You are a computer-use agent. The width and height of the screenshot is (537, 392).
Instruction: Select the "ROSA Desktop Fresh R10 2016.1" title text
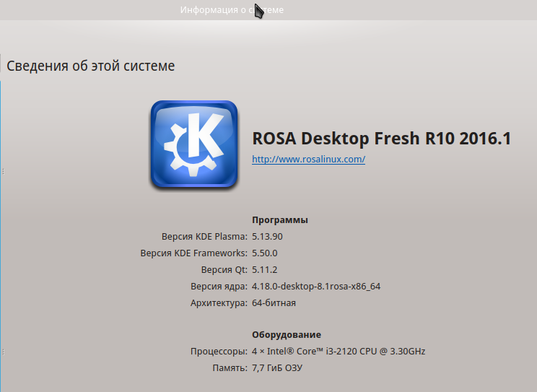[381, 139]
